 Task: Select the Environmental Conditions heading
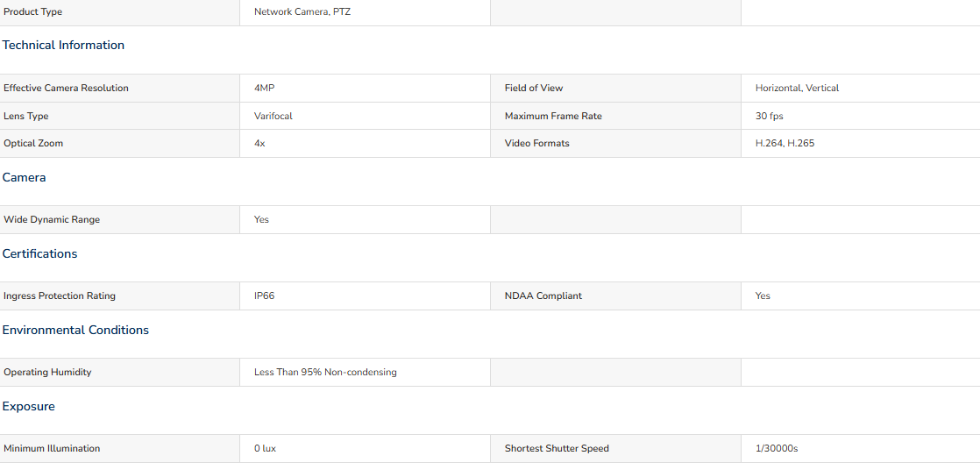75,330
